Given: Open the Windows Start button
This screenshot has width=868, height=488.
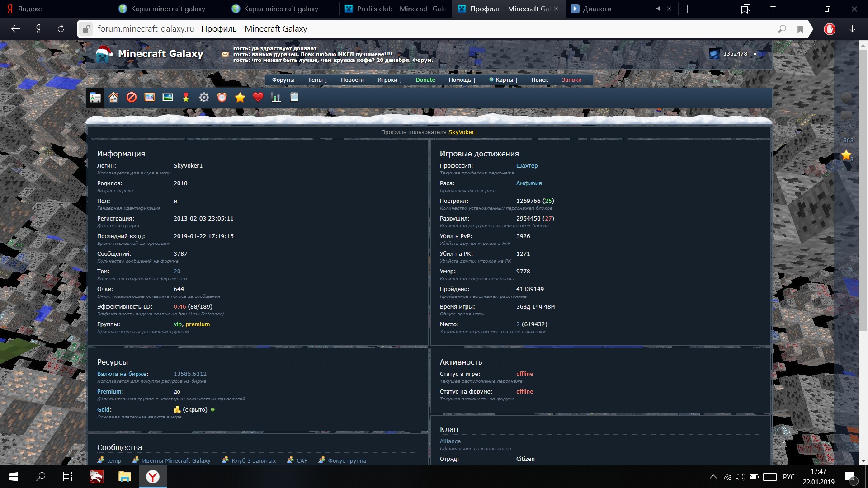Looking at the screenshot, I should [14, 477].
